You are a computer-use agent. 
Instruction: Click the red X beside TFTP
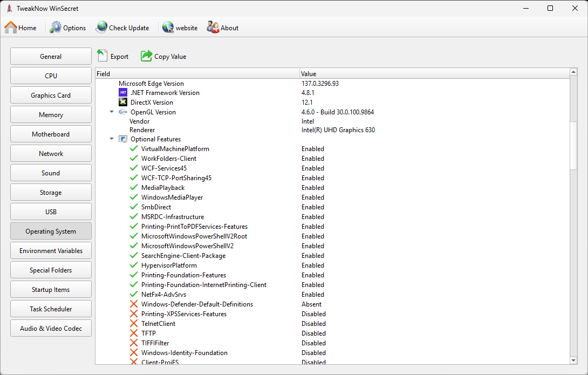pos(133,333)
